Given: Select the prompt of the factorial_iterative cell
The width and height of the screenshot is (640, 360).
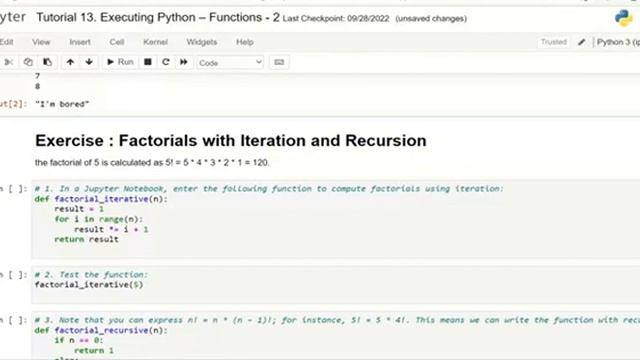Looking at the screenshot, I should click(x=13, y=189).
